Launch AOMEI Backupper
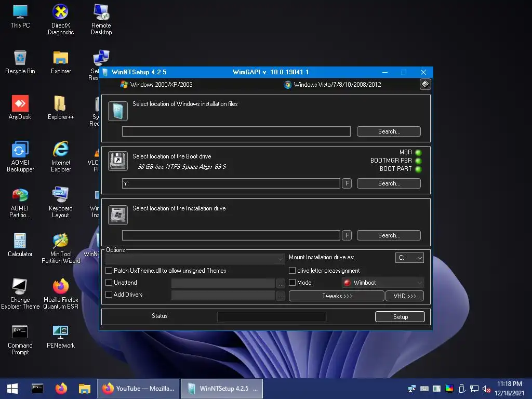 (x=20, y=156)
